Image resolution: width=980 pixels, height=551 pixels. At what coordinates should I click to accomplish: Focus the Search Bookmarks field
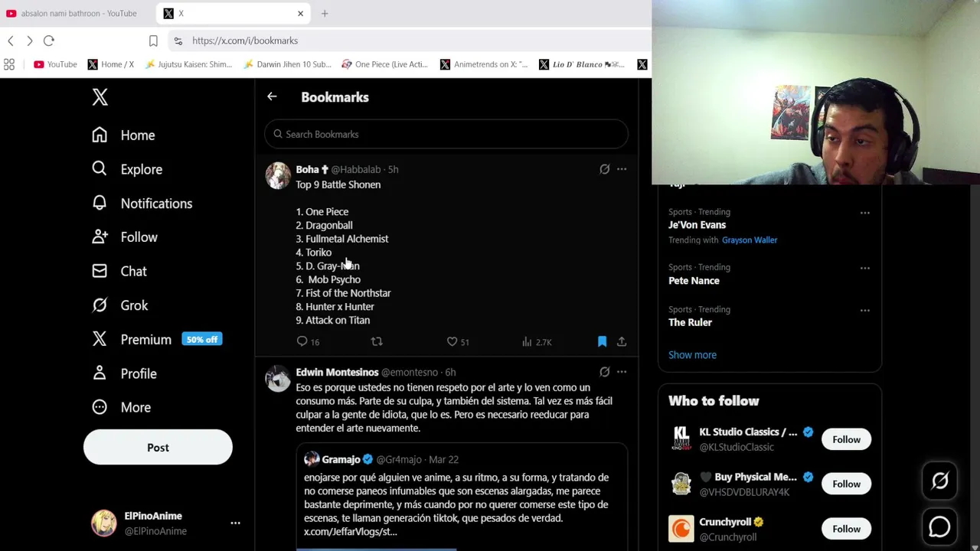(x=446, y=135)
